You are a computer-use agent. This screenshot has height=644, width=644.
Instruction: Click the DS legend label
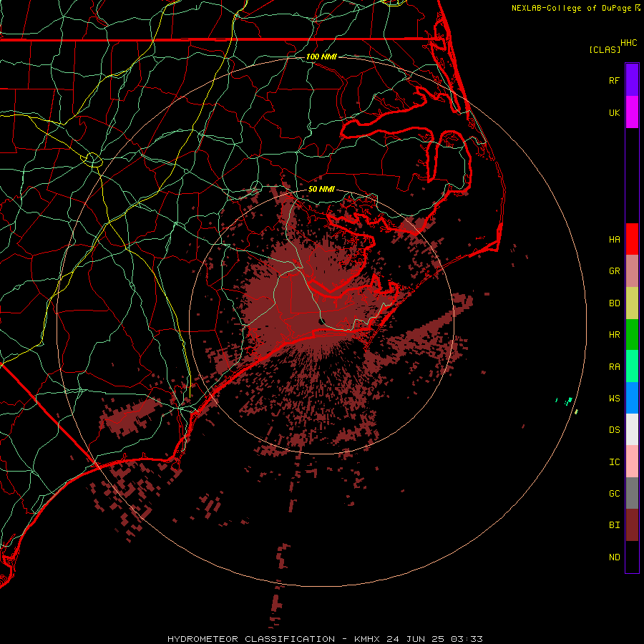[615, 430]
